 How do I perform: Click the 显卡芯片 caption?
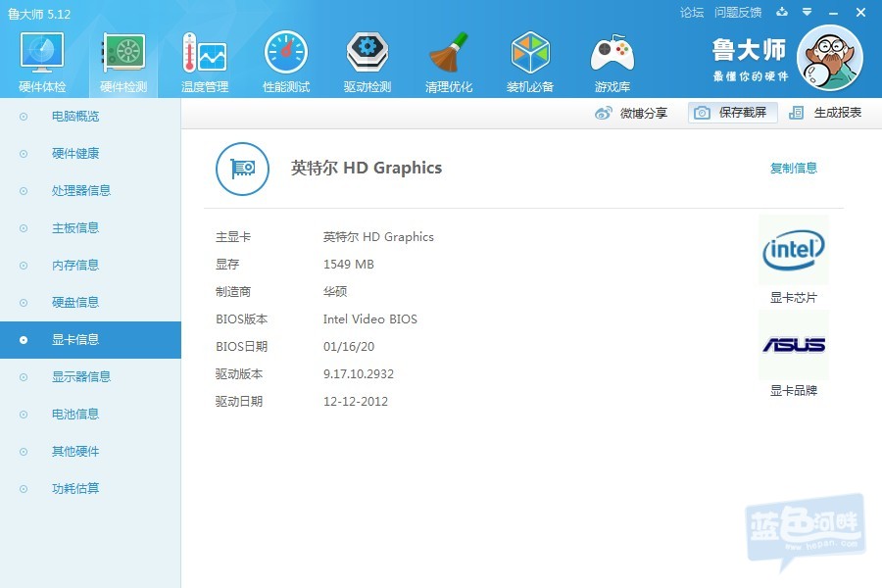coord(794,298)
